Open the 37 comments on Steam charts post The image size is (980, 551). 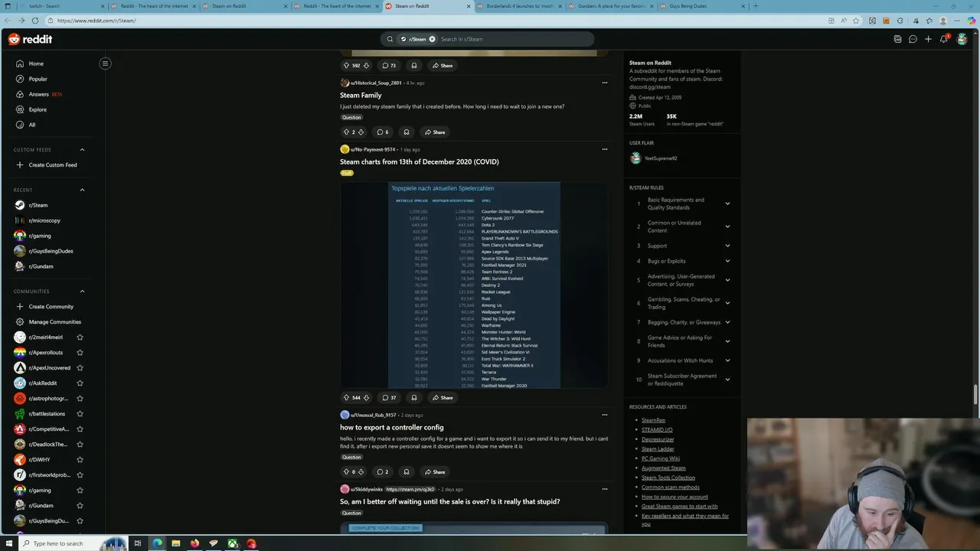[x=390, y=397]
